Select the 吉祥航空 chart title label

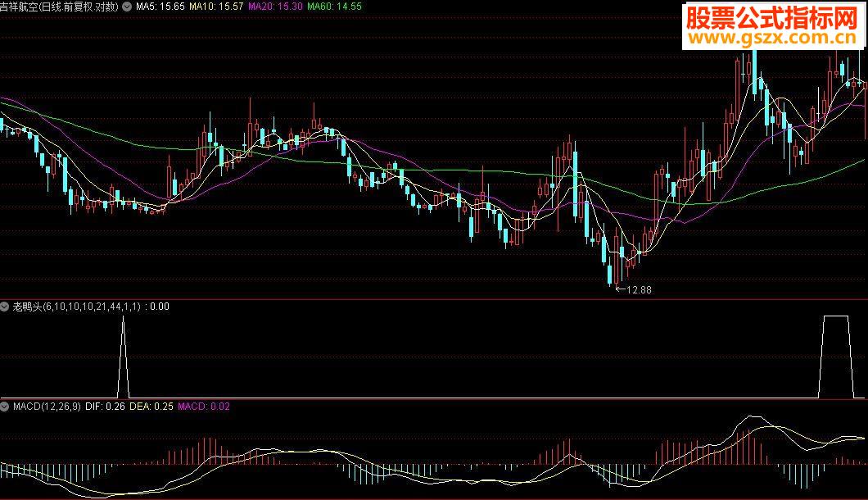tap(60, 7)
